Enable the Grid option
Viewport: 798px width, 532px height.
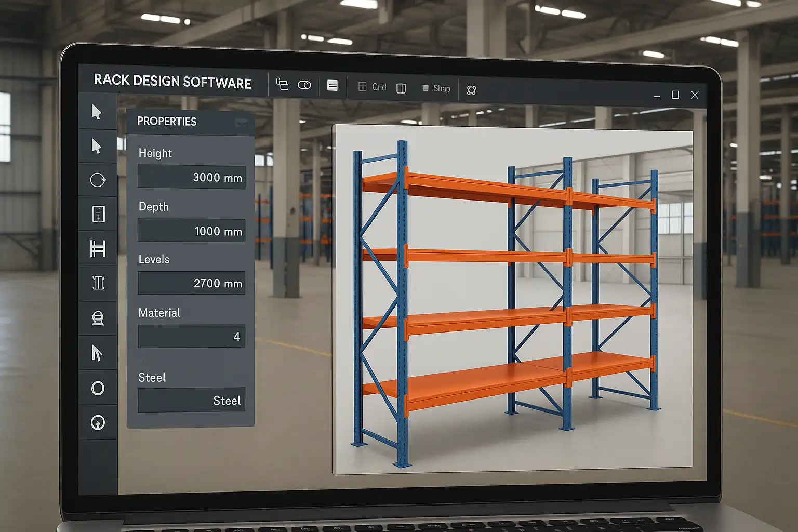pyautogui.click(x=379, y=87)
